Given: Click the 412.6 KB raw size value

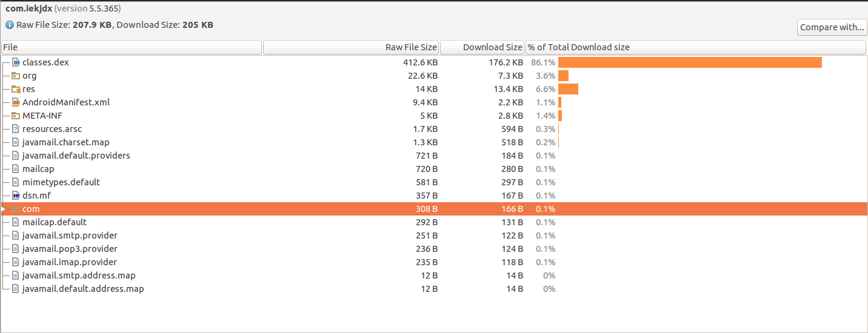Looking at the screenshot, I should [420, 62].
